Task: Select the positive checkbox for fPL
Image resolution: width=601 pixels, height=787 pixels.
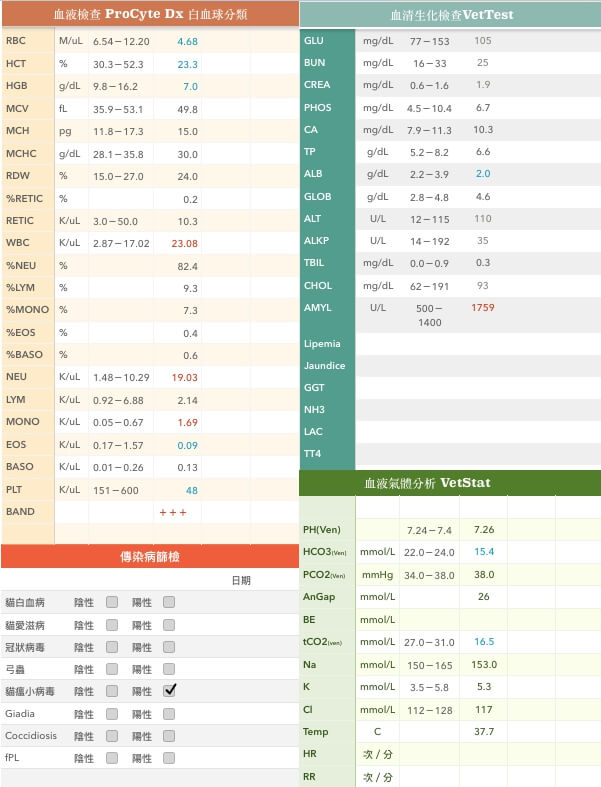Action: click(x=169, y=758)
